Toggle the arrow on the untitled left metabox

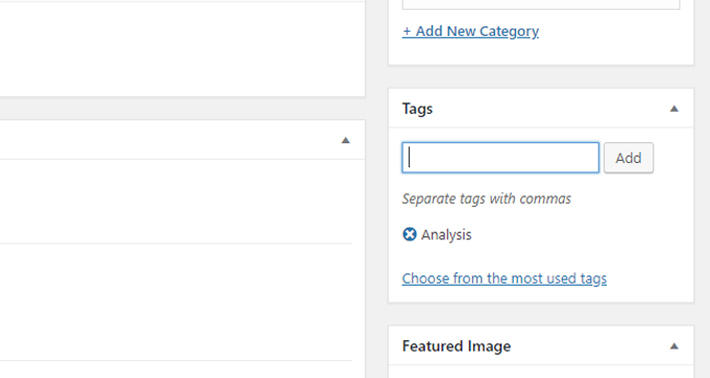345,140
